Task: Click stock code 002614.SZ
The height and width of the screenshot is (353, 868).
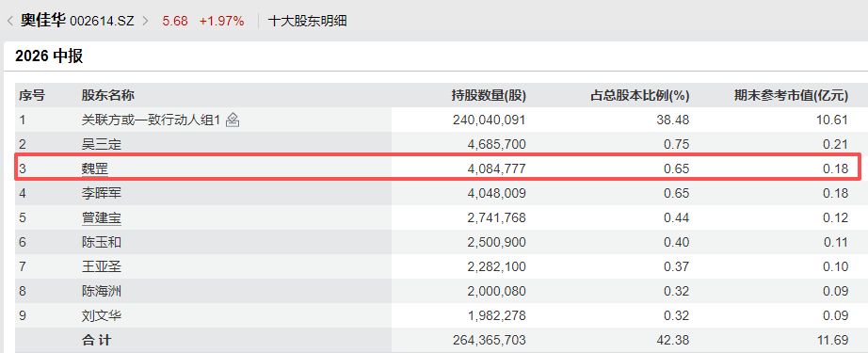Action: (102, 22)
